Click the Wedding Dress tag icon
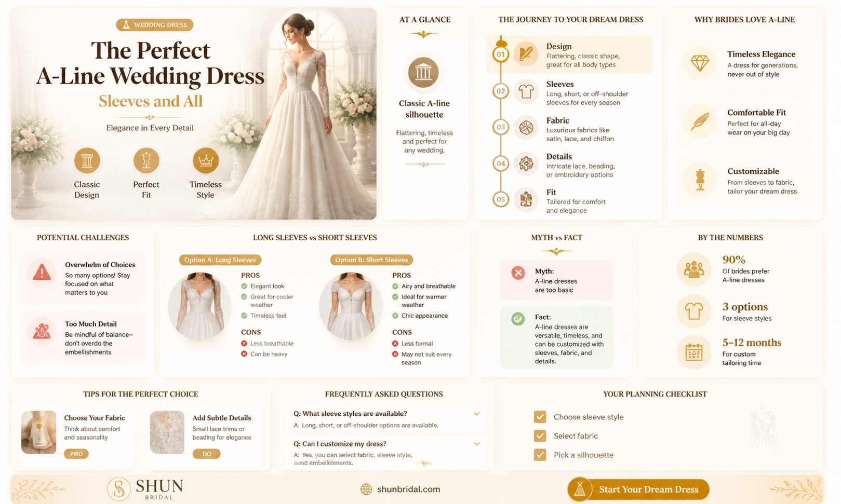Image resolution: width=841 pixels, height=504 pixels. click(126, 25)
